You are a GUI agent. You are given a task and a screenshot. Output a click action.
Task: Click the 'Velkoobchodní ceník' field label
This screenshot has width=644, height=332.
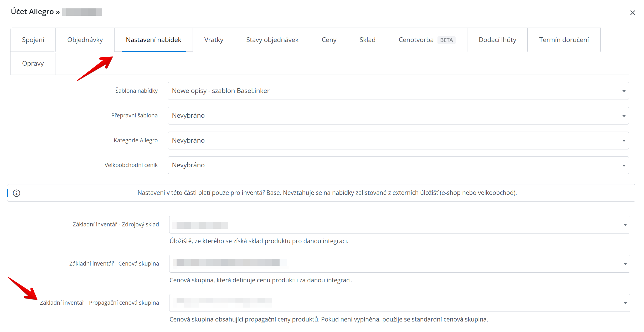(131, 165)
